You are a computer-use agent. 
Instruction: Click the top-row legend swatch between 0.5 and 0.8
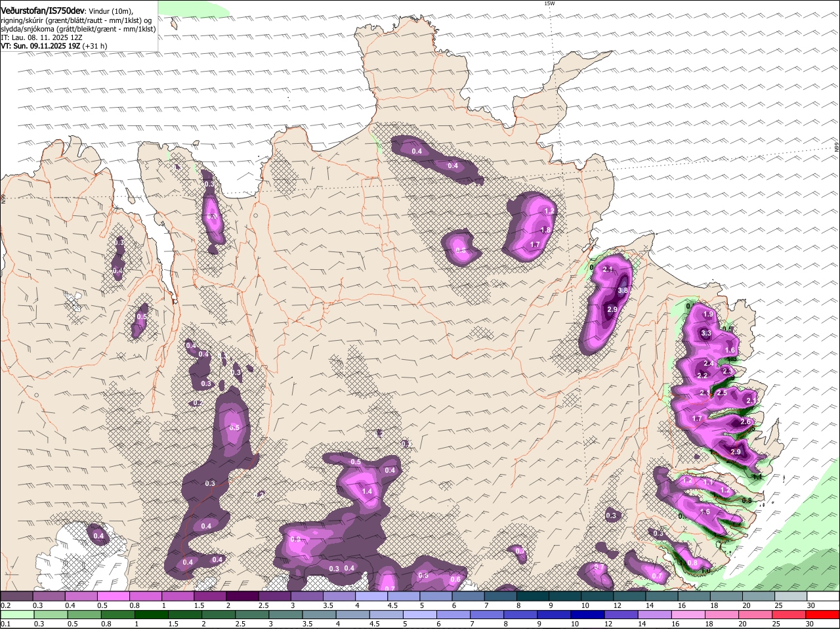click(113, 596)
